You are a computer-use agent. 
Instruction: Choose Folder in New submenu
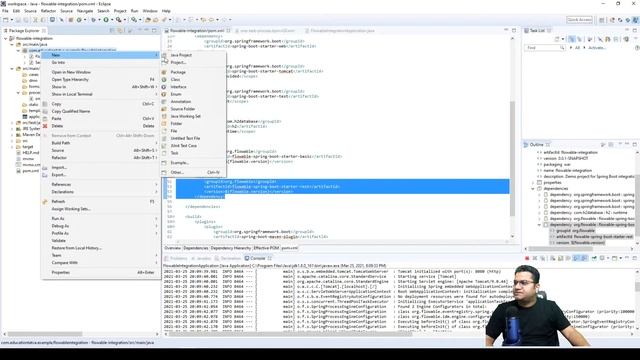tap(176, 124)
